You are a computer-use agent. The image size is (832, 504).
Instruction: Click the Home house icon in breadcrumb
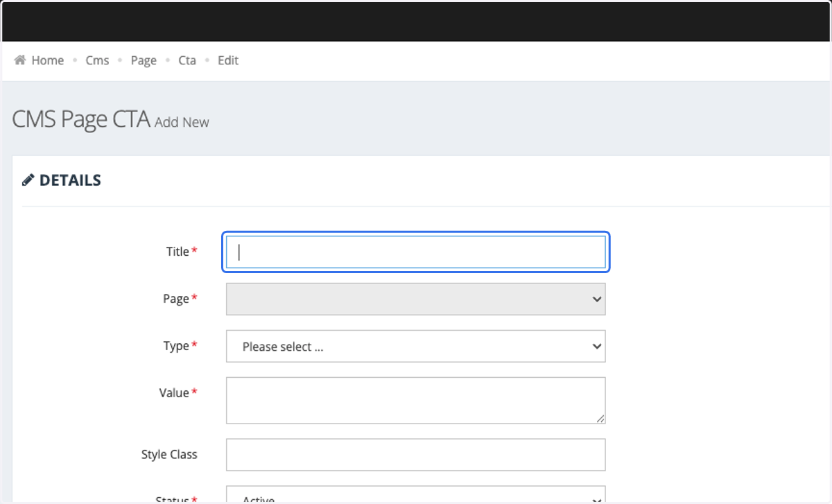[20, 60]
